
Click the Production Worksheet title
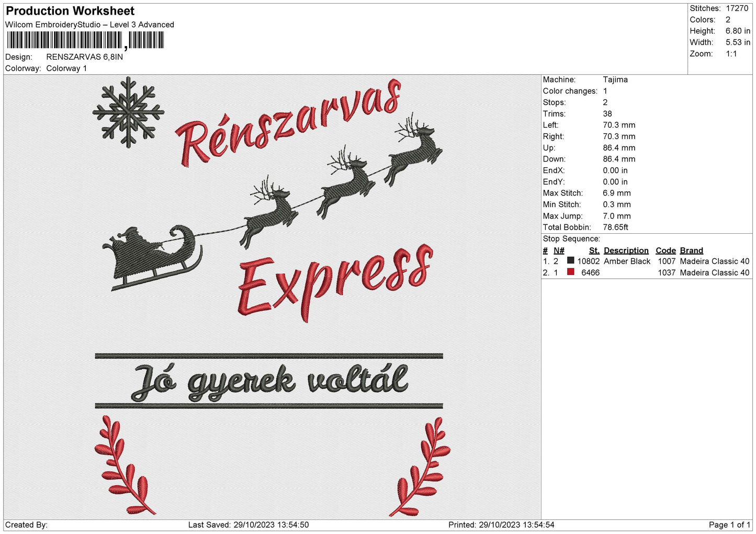(x=70, y=11)
